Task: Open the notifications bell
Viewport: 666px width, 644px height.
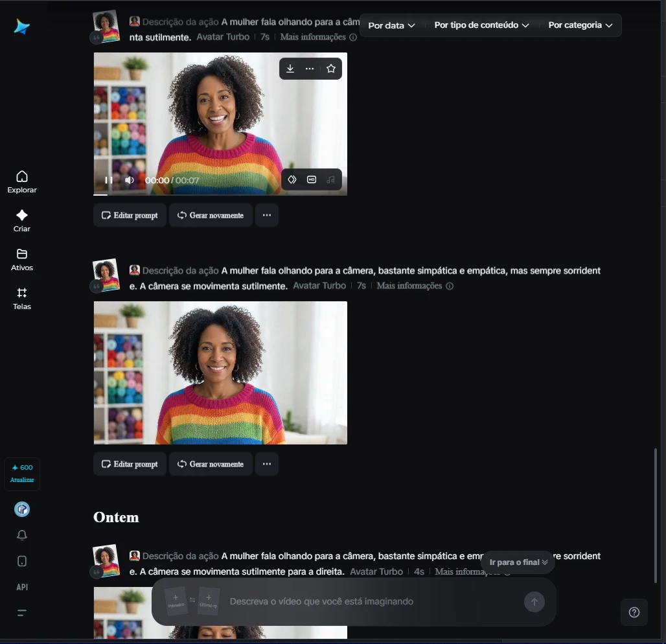Action: point(22,535)
